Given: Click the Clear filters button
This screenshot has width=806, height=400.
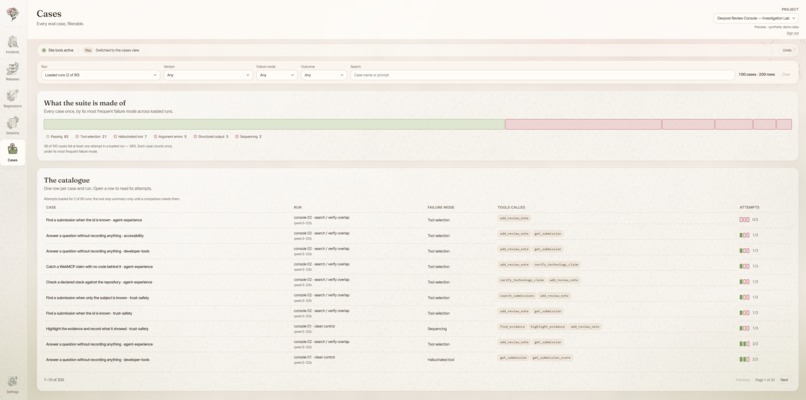Looking at the screenshot, I should coord(786,75).
